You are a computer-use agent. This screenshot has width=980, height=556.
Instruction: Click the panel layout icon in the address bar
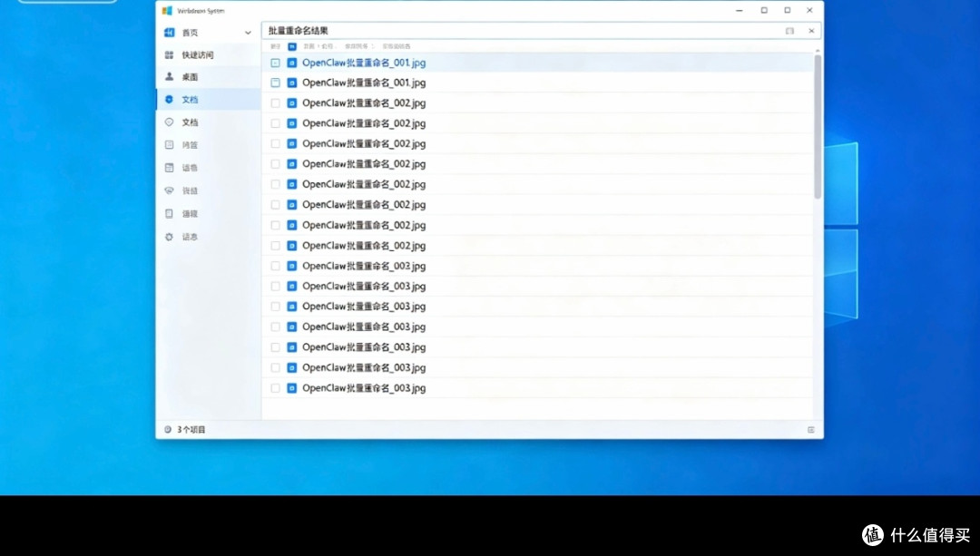(x=789, y=31)
